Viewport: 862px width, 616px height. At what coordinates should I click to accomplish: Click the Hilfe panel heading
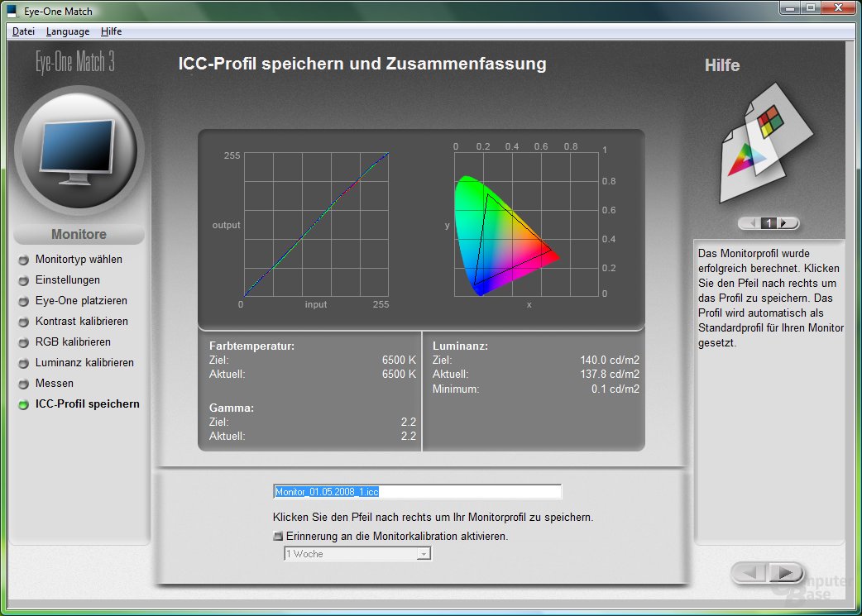(x=722, y=65)
